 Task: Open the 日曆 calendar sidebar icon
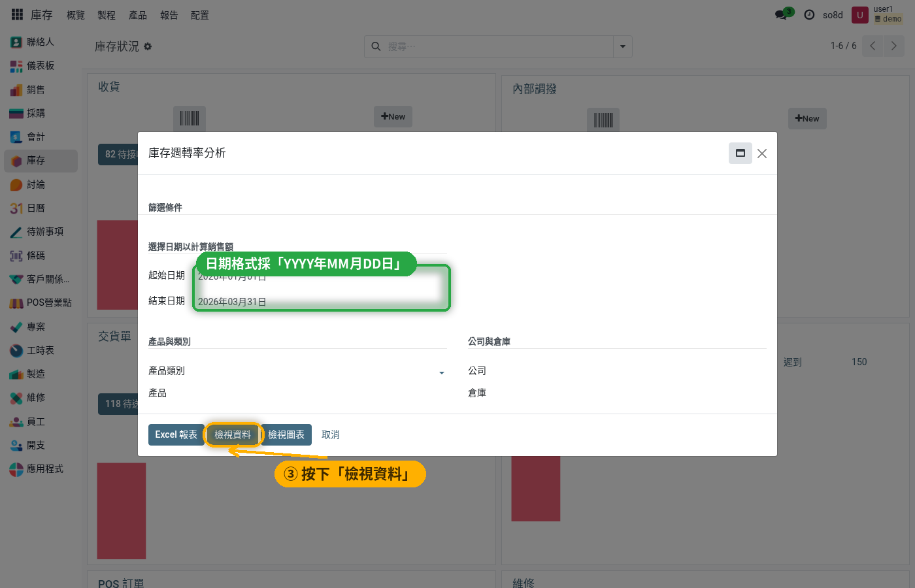16,208
